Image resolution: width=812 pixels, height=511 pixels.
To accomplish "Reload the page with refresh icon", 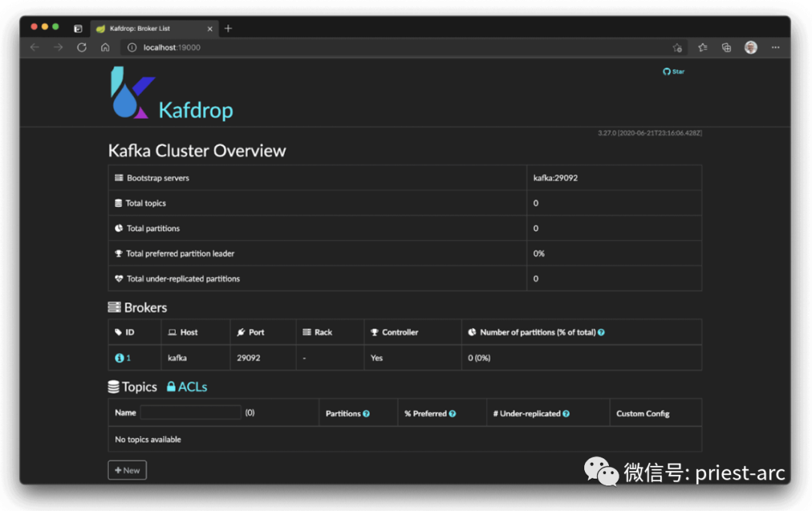I will (x=82, y=47).
